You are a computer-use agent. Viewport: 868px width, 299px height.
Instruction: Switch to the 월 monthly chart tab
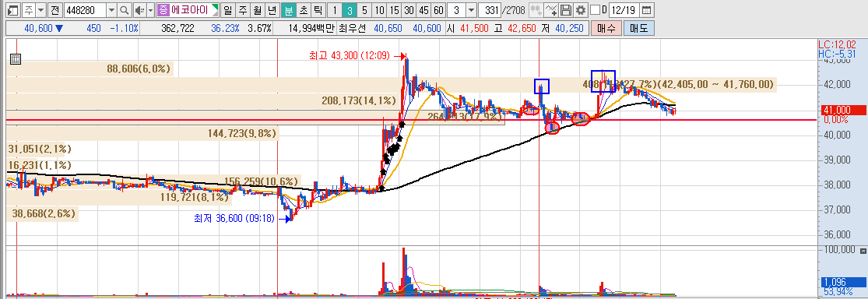pos(256,10)
